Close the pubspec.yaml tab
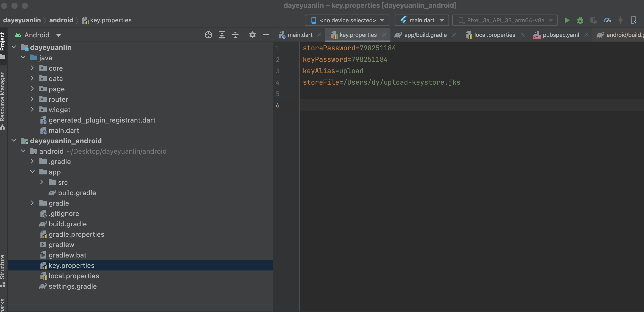Screen dimensions: 644x312 [x=586, y=35]
